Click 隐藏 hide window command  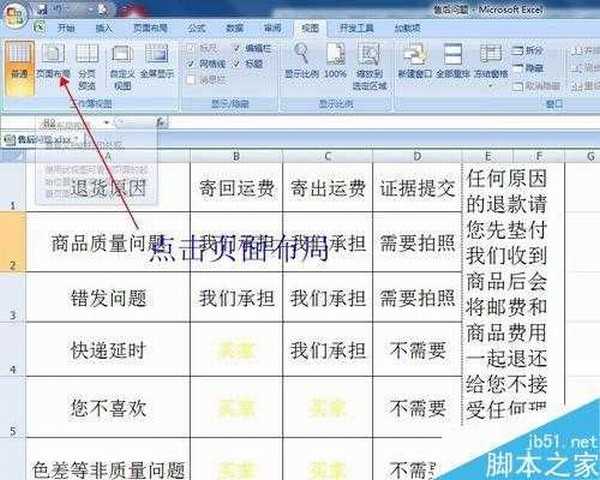(x=528, y=69)
